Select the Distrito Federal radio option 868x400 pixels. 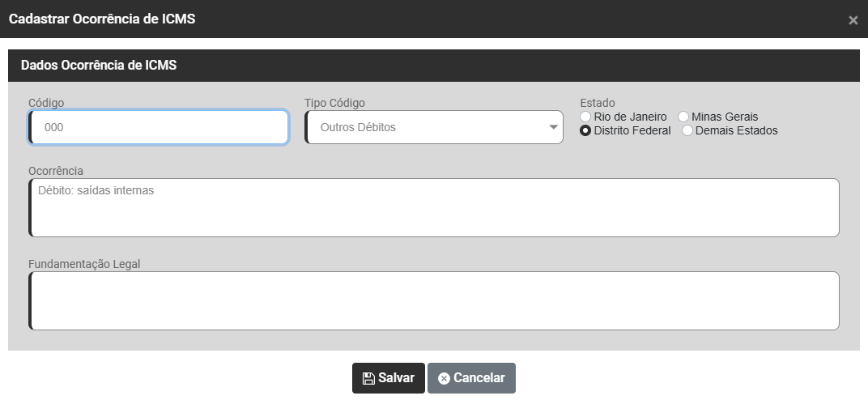[x=585, y=130]
